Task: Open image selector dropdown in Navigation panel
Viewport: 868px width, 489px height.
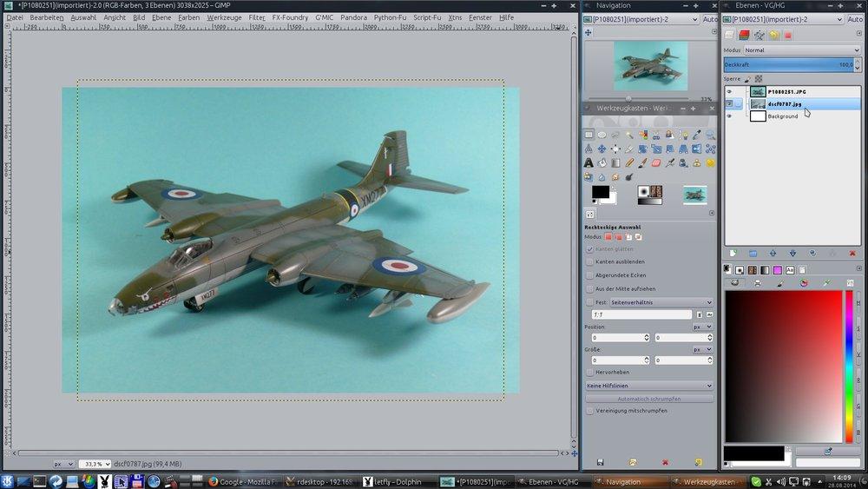Action: coord(641,19)
